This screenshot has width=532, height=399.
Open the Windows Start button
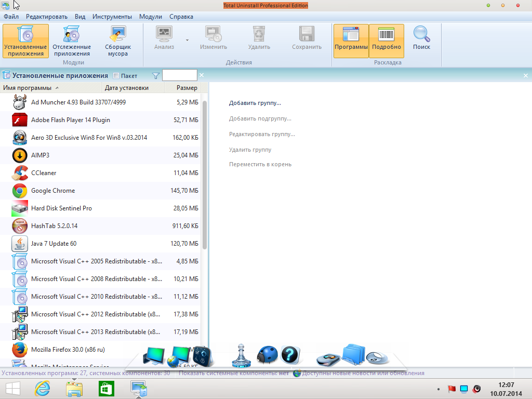(13, 389)
